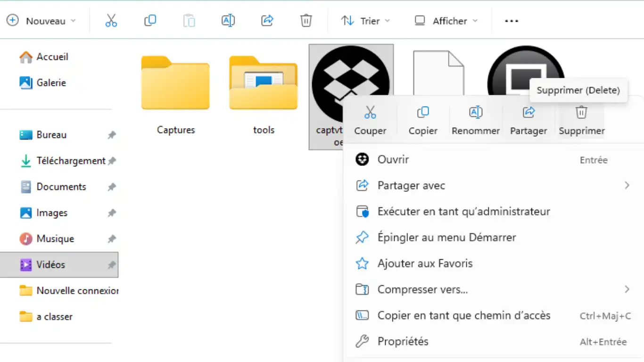Open the Téléchargements sidebar folder

pos(71,161)
